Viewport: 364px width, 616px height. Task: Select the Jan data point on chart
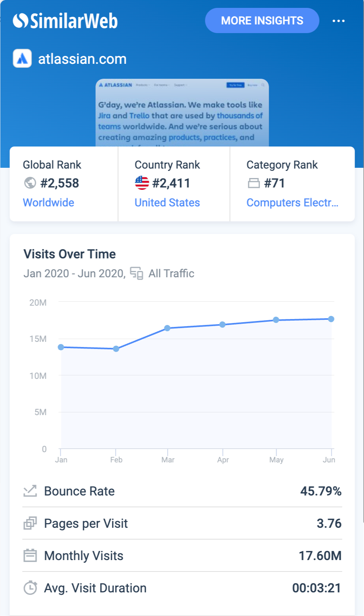click(61, 347)
